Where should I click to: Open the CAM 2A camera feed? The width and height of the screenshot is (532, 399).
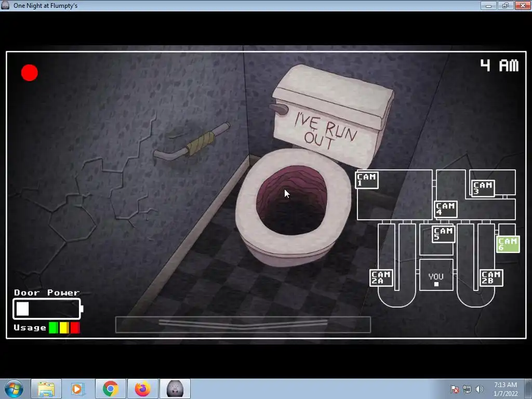[381, 277]
